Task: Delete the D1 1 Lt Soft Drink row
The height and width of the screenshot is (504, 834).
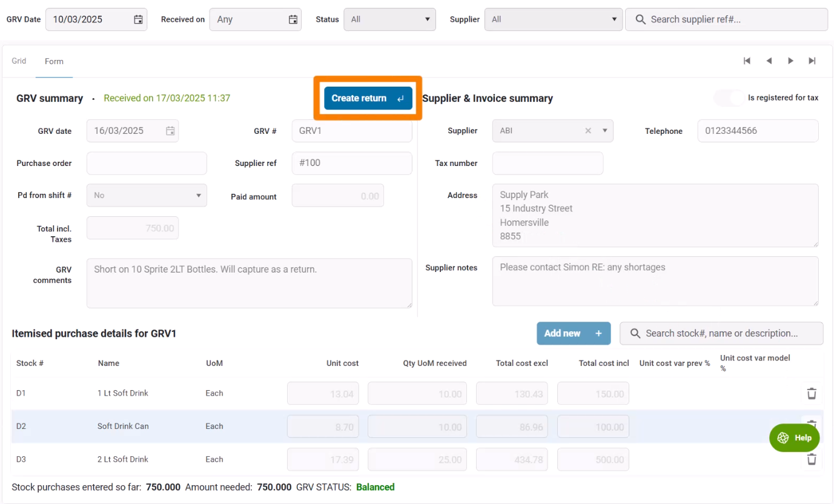Action: pos(812,394)
